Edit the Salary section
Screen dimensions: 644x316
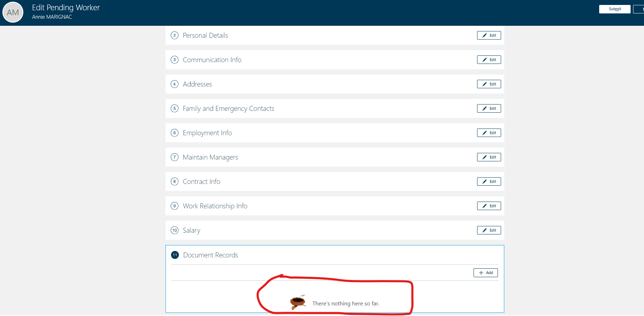489,230
